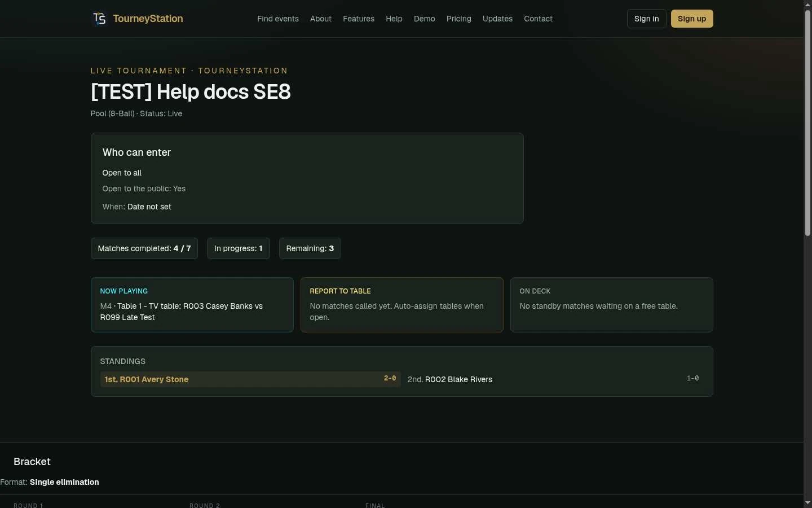Open the Features nav link
Screen dimensions: 812x508
[359, 19]
